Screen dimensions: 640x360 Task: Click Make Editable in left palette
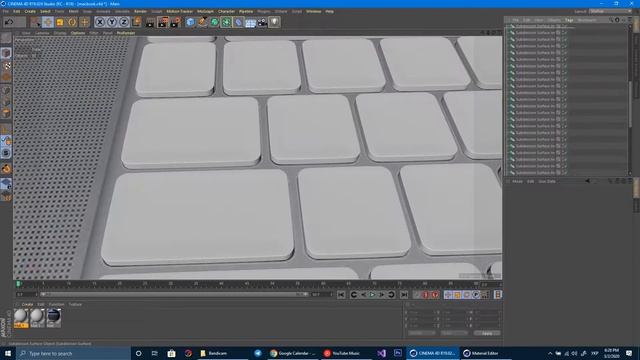click(6, 39)
